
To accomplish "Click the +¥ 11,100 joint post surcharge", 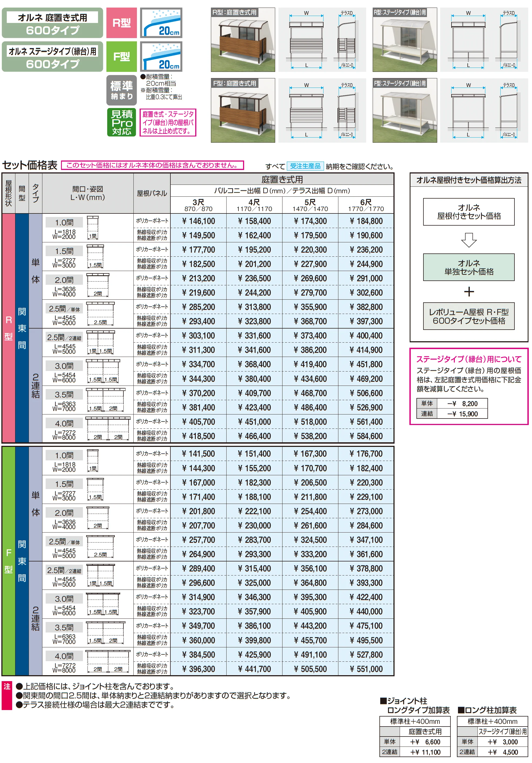I will click(425, 752).
